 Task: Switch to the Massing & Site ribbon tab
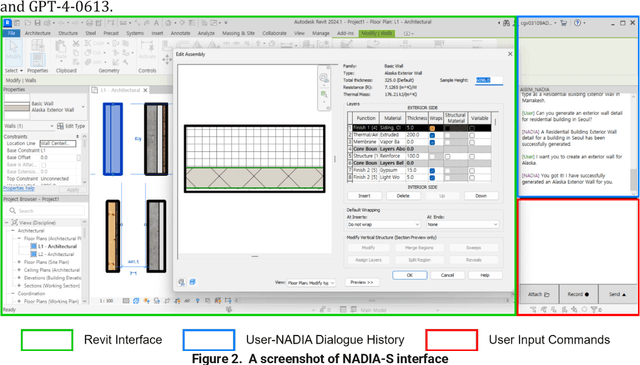(238, 33)
